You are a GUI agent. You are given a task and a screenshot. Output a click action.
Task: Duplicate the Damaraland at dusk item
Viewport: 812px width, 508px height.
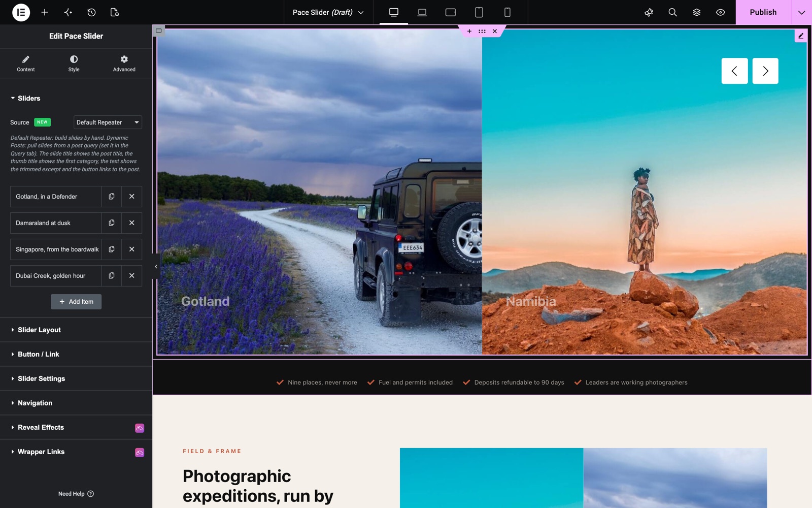point(112,223)
